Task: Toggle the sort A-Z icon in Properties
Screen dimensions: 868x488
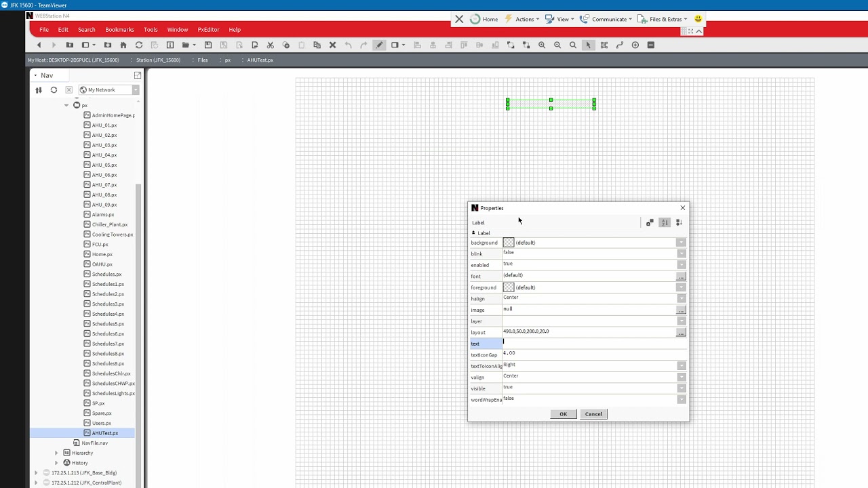Action: [x=665, y=222]
